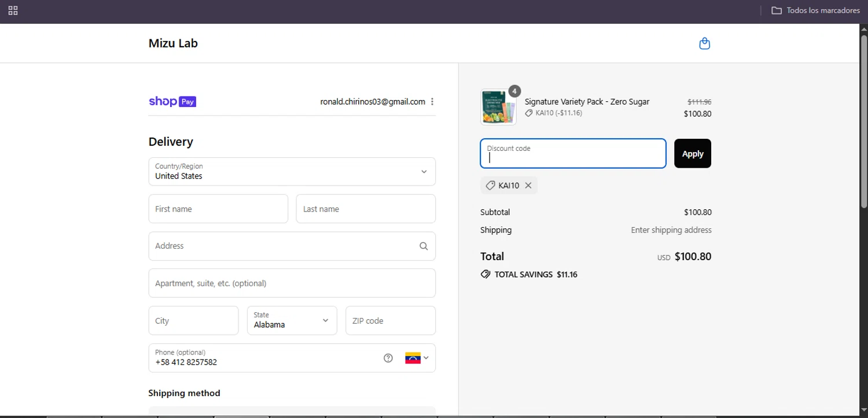868x418 pixels.
Task: Open the Venezuela flag country code selector
Action: (x=417, y=358)
